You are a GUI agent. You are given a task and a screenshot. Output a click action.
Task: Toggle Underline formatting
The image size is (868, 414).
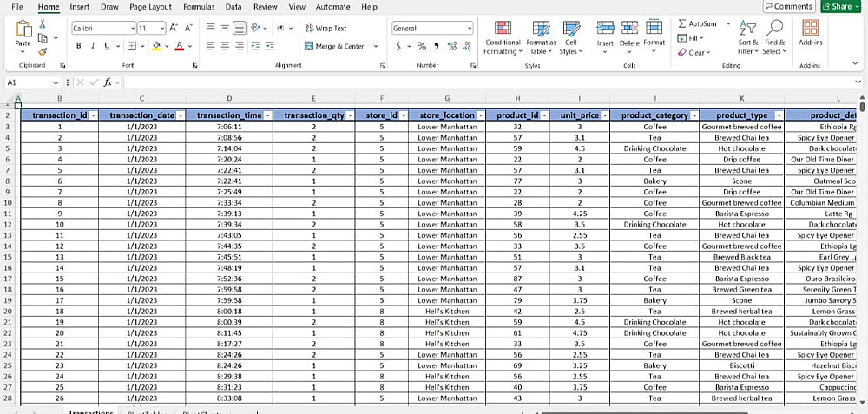coord(107,46)
